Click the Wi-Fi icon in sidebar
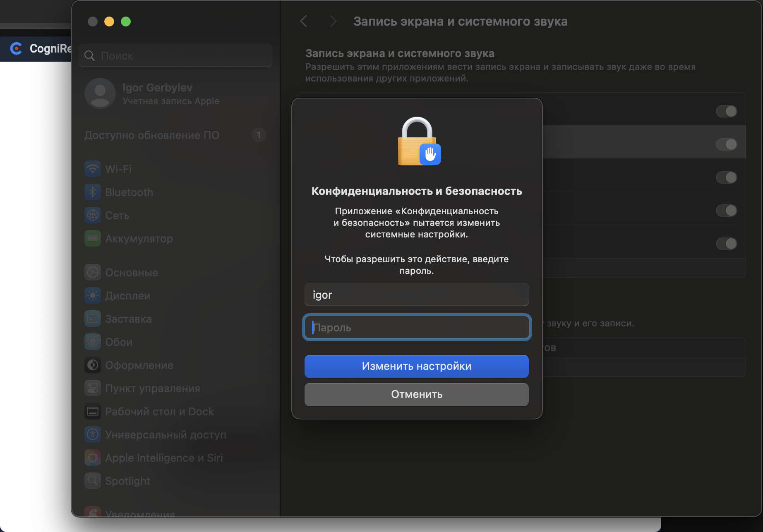 (93, 169)
